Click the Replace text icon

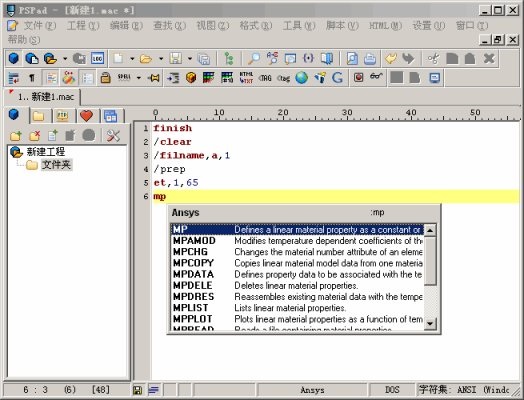pyautogui.click(x=272, y=58)
